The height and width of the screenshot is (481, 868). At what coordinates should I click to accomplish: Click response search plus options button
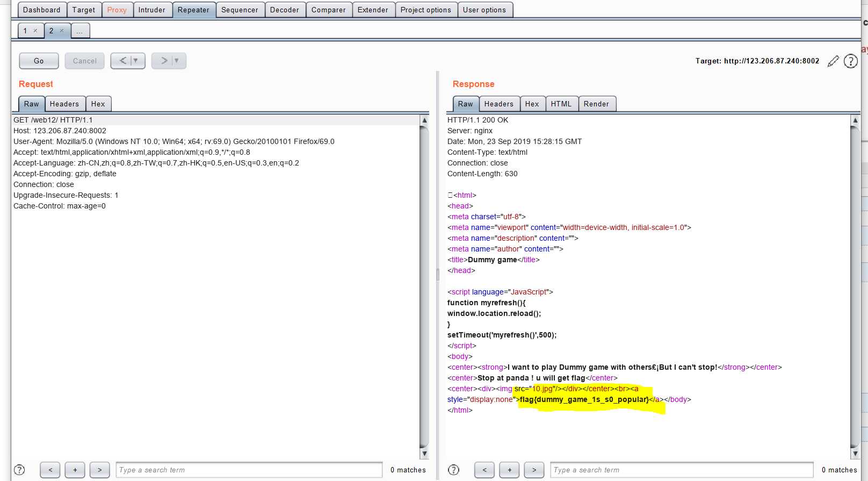(x=509, y=470)
